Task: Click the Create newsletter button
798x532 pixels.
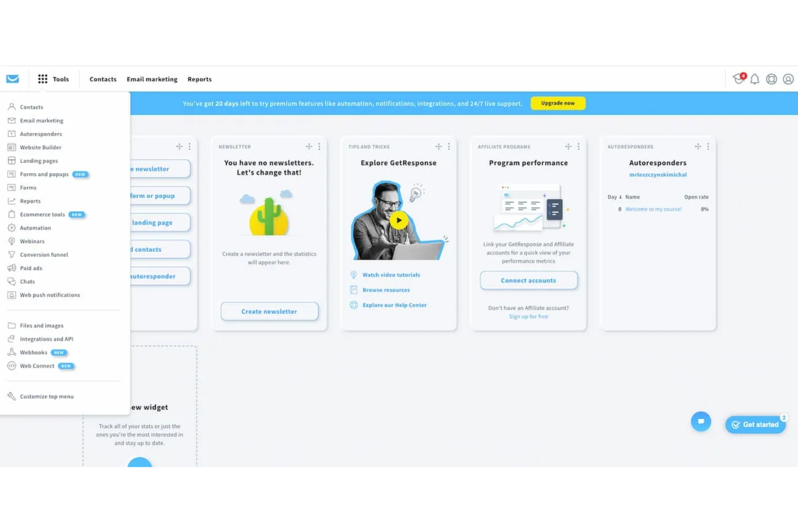Action: (269, 311)
